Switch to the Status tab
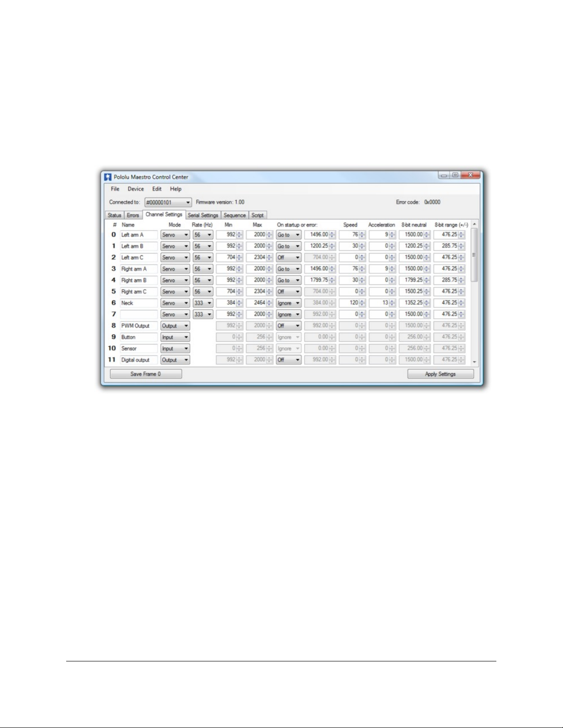This screenshot has height=728, width=563. click(114, 215)
